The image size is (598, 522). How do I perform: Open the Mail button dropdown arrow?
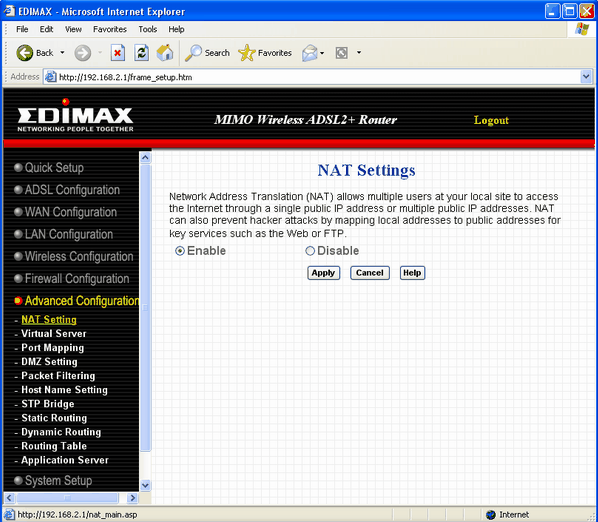click(322, 53)
